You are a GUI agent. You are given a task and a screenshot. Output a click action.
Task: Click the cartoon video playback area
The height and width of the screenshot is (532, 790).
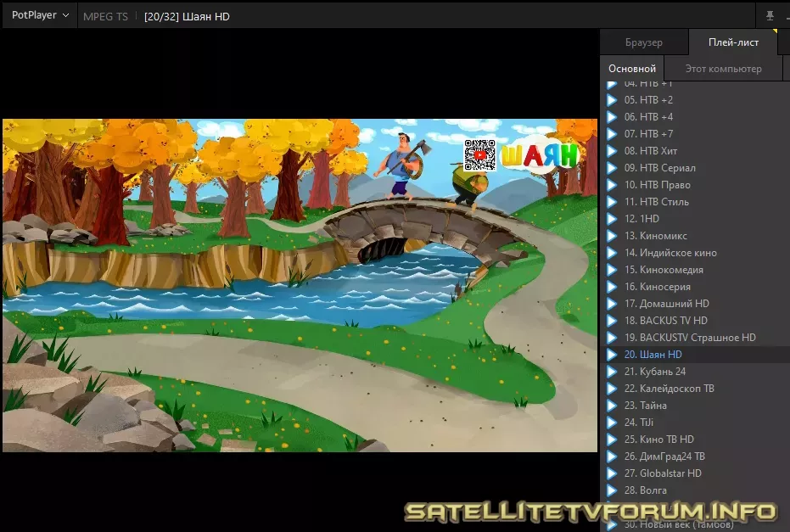pyautogui.click(x=300, y=285)
